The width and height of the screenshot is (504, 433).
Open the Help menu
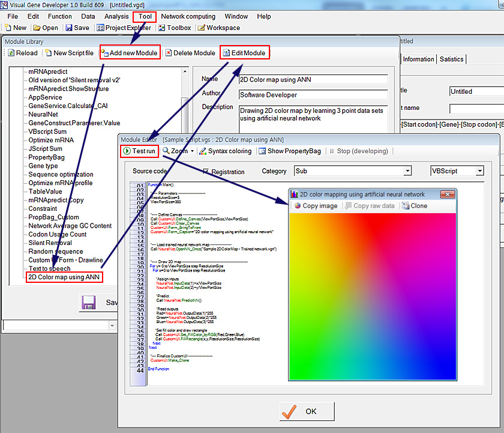pyautogui.click(x=264, y=16)
